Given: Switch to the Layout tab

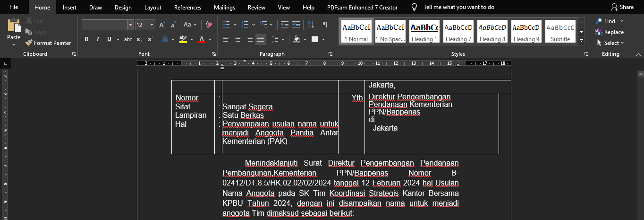Looking at the screenshot, I should coord(153,7).
